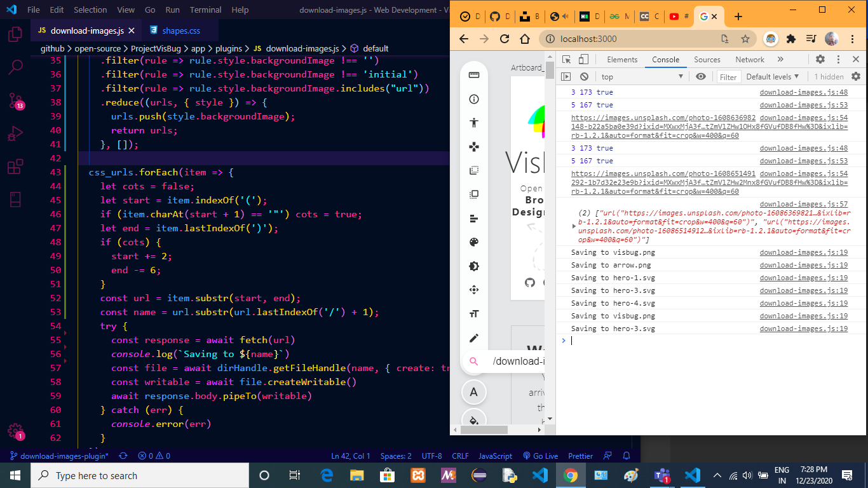Viewport: 868px width, 488px height.
Task: Open DevTools three-dot customize menu
Action: point(839,59)
